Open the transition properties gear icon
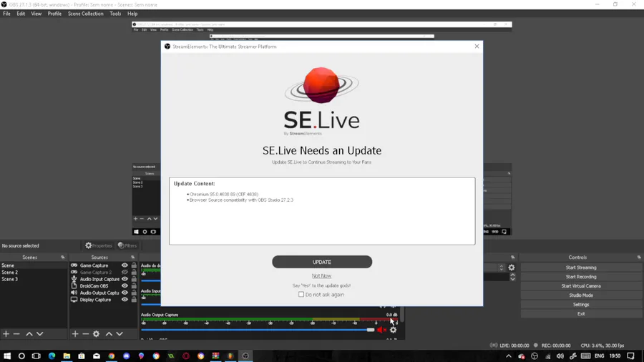Image resolution: width=644 pixels, height=362 pixels. [512, 268]
